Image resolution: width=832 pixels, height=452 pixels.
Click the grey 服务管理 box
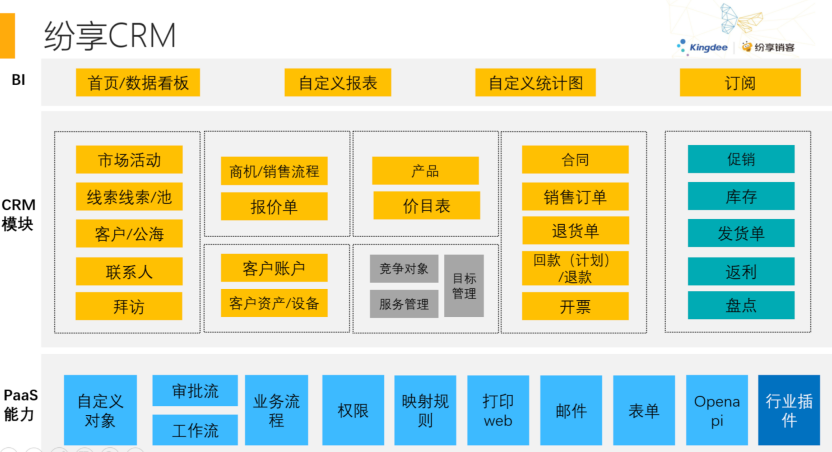coord(404,304)
